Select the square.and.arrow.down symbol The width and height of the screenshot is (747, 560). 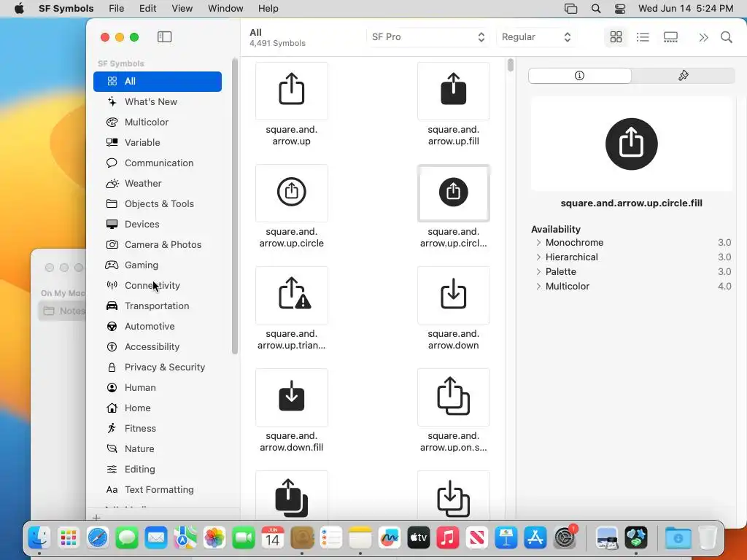[454, 295]
